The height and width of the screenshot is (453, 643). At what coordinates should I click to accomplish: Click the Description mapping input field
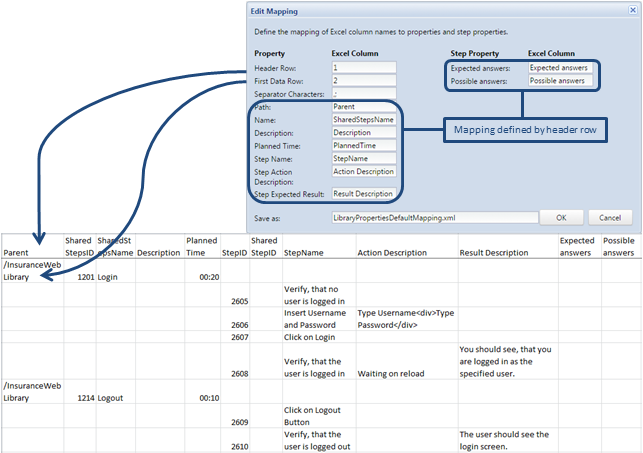[x=363, y=132]
